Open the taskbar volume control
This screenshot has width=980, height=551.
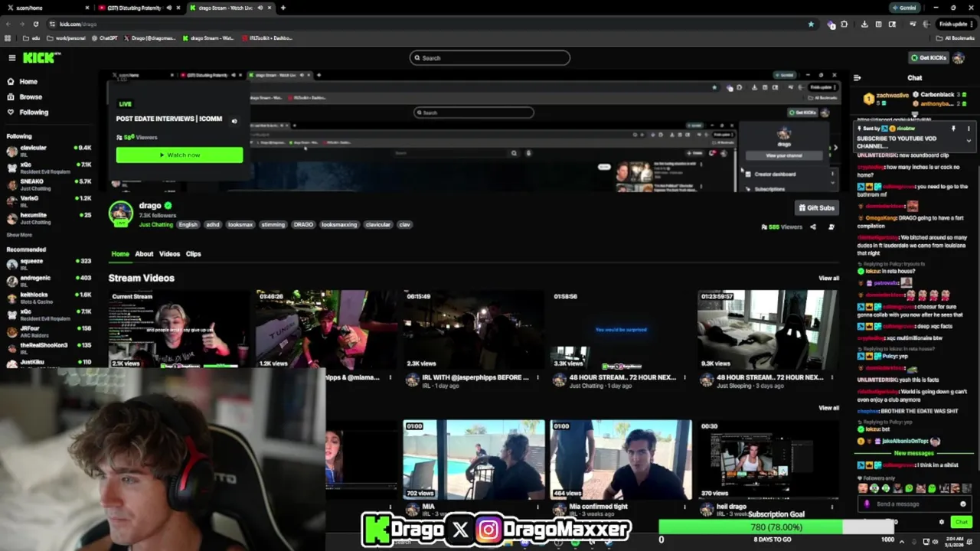pos(936,542)
